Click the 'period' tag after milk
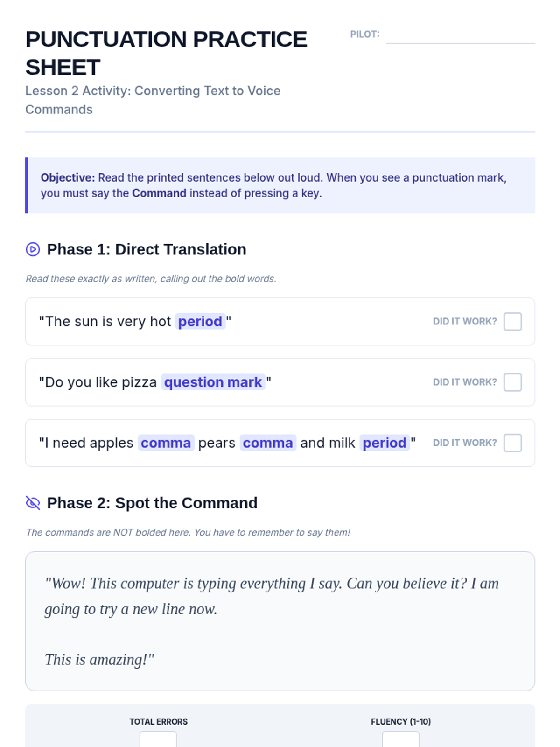Viewport: 560px width, 747px height. tap(385, 443)
